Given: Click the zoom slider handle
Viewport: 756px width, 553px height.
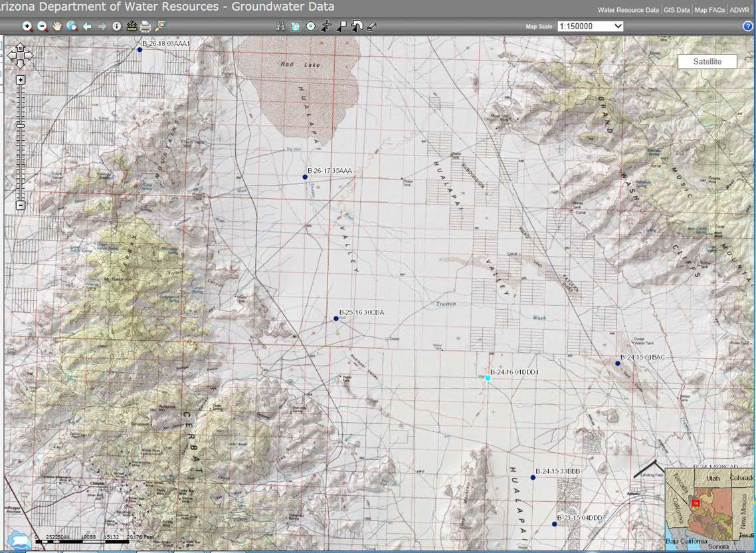Looking at the screenshot, I should point(21,125).
